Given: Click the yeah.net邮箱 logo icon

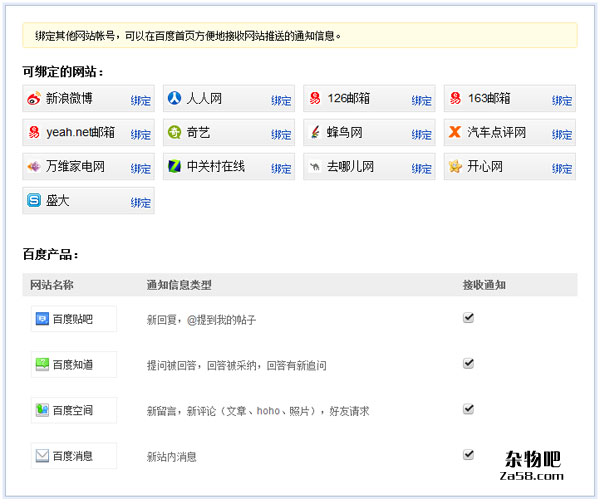Looking at the screenshot, I should click(34, 132).
